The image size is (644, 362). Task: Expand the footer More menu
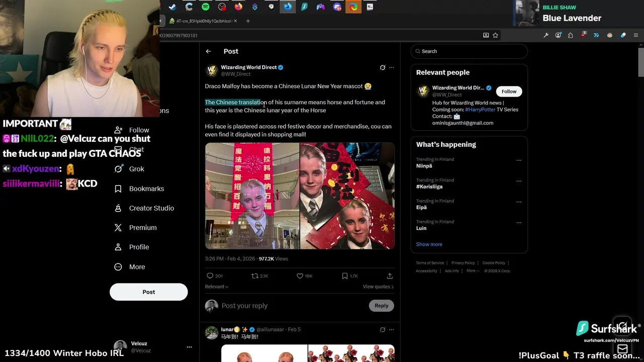click(x=472, y=270)
